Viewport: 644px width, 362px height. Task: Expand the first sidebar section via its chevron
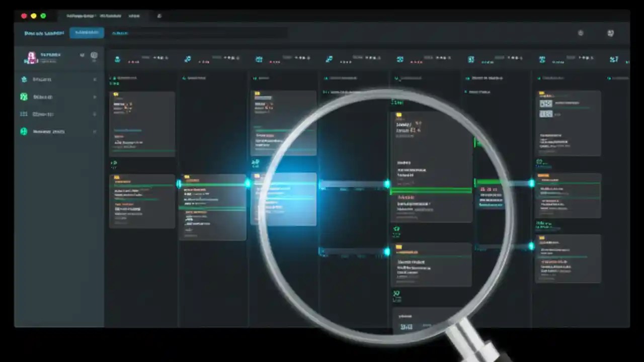(95, 79)
